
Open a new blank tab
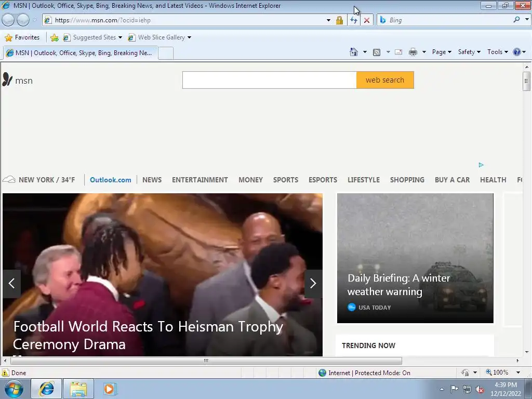pyautogui.click(x=166, y=54)
